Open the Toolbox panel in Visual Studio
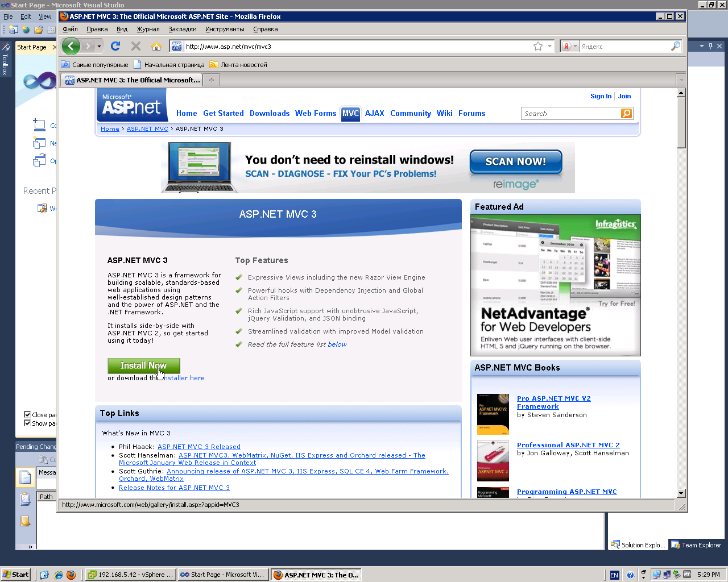Viewport: 728px width, 582px height. coord(5,59)
